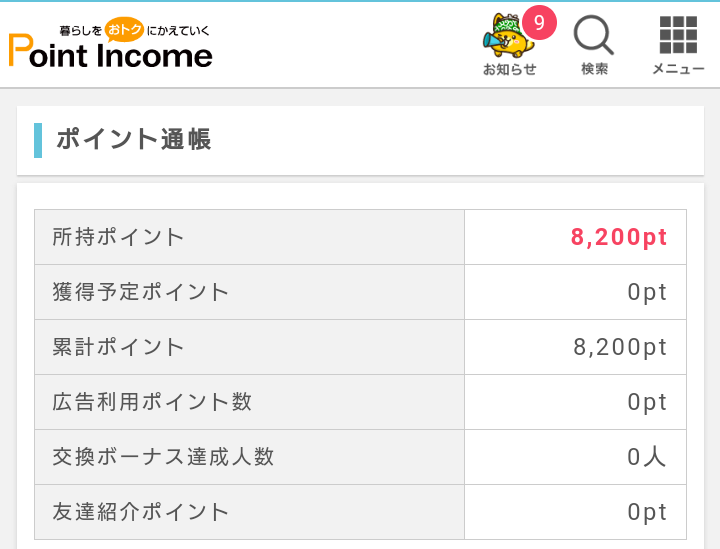The height and width of the screenshot is (549, 720).
Task: Click the 広告利用ポイント数 row label
Action: click(152, 402)
